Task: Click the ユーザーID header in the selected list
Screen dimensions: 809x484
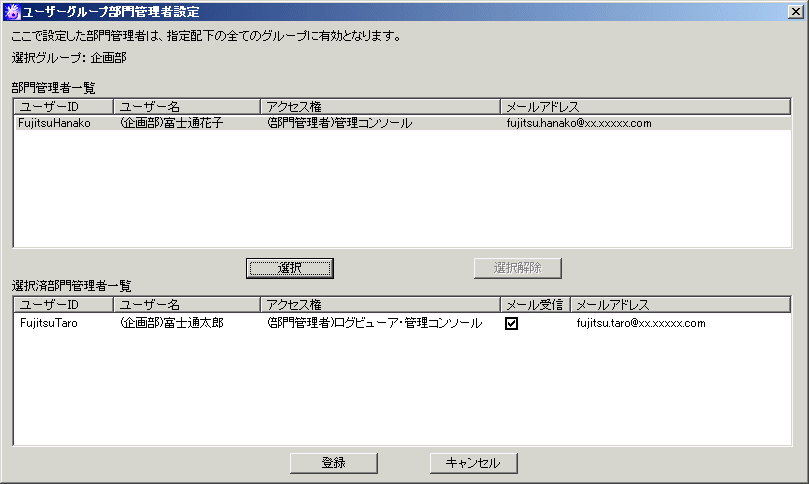Action: [x=64, y=305]
